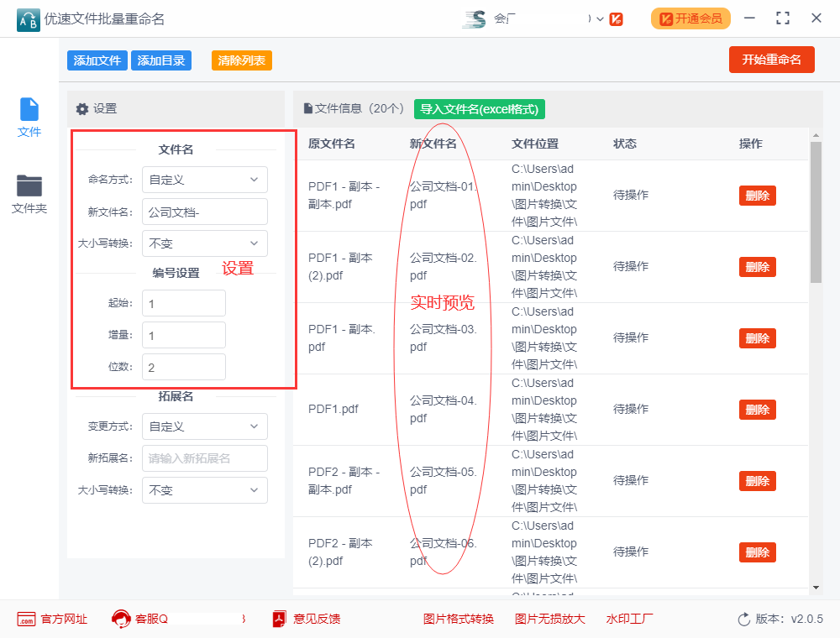Click the 开通会员 button
Viewport: 840px width, 638px height.
coord(690,18)
